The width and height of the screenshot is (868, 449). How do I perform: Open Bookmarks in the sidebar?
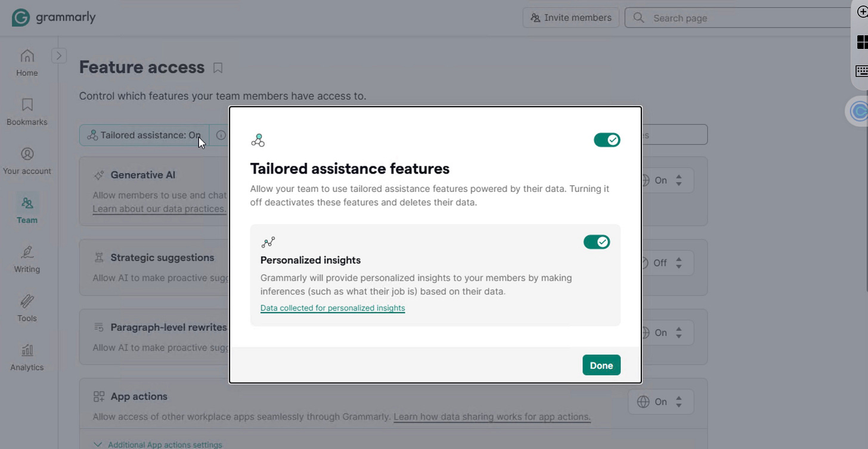pyautogui.click(x=27, y=112)
